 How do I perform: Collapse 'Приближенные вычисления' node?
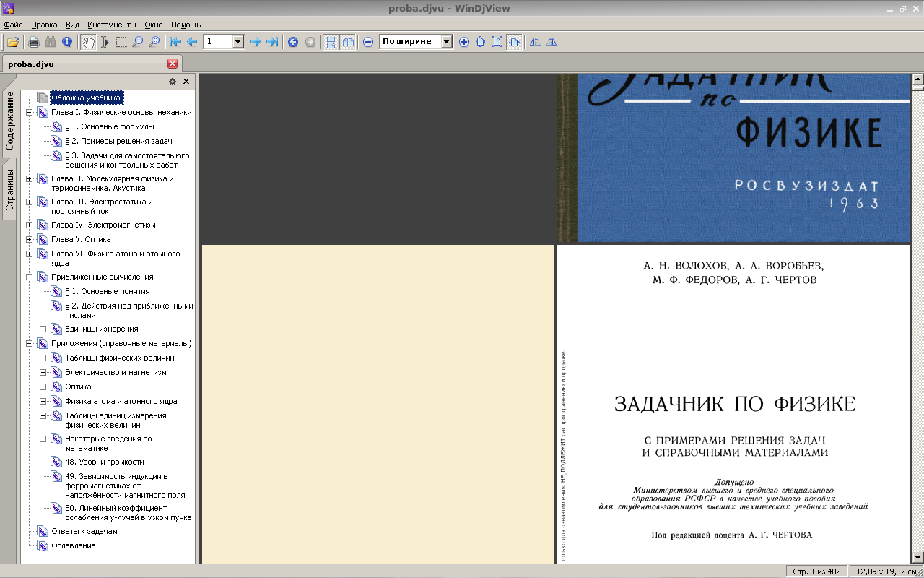(30, 277)
